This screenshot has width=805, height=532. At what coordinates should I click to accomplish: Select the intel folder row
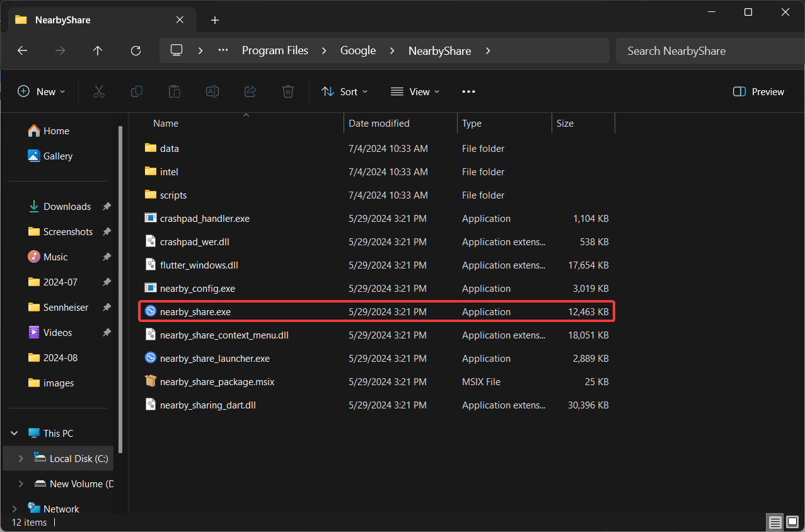(377, 171)
